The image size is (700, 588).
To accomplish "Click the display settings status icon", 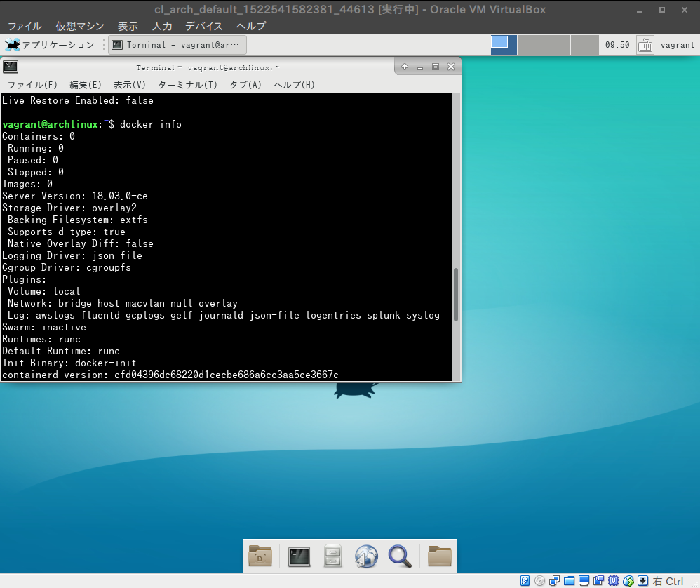I will click(x=584, y=581).
